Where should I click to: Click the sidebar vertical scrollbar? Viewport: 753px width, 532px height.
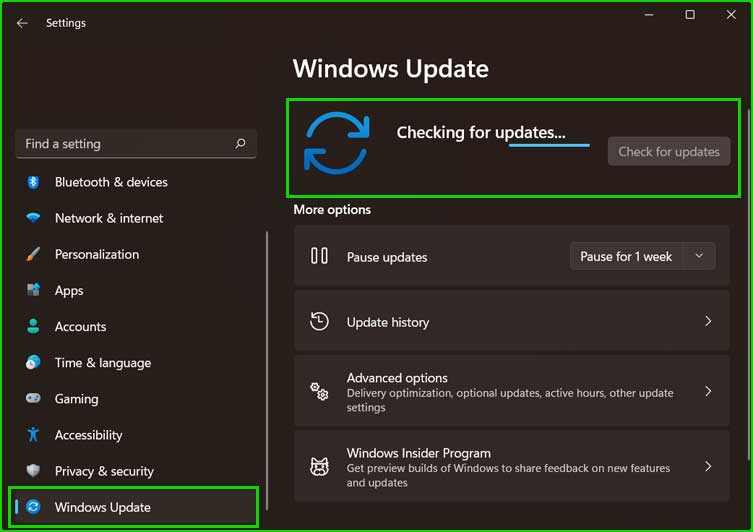pyautogui.click(x=267, y=371)
